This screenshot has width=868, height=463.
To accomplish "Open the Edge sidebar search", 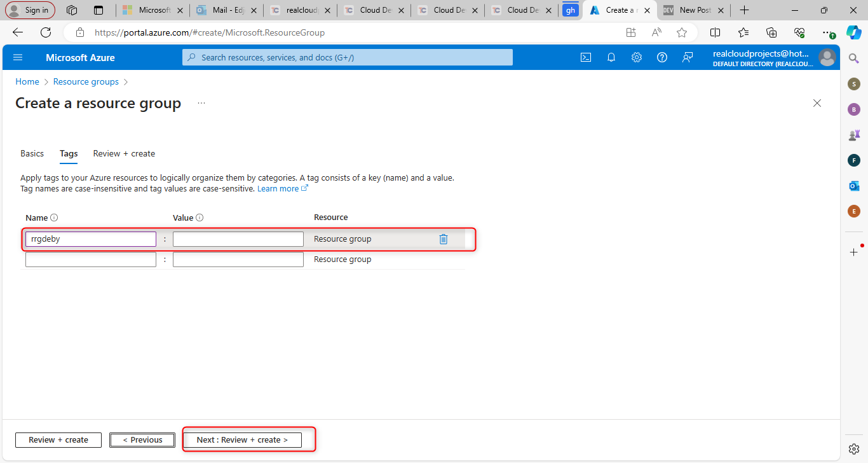I will tap(854, 58).
